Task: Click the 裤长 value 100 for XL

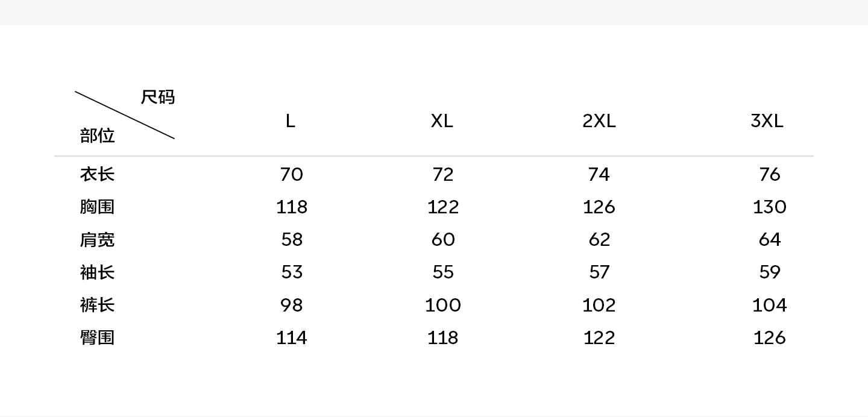Action: [443, 306]
